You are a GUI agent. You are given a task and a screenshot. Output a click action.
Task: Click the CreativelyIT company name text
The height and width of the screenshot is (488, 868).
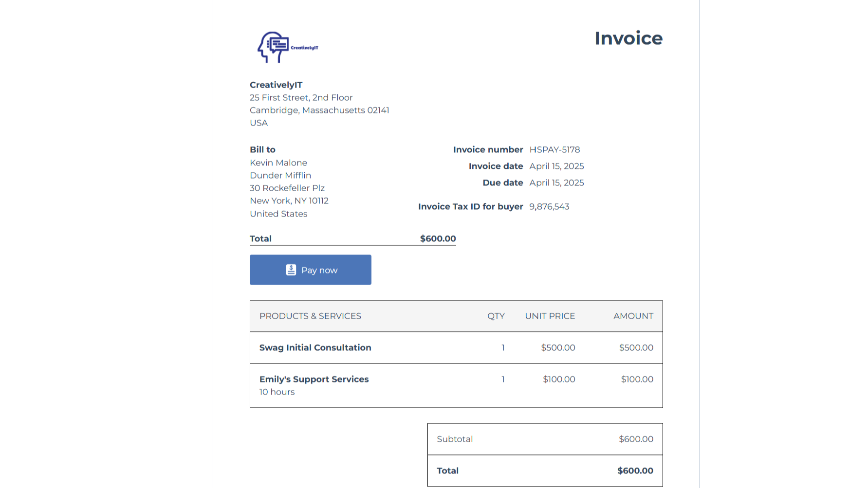point(276,85)
